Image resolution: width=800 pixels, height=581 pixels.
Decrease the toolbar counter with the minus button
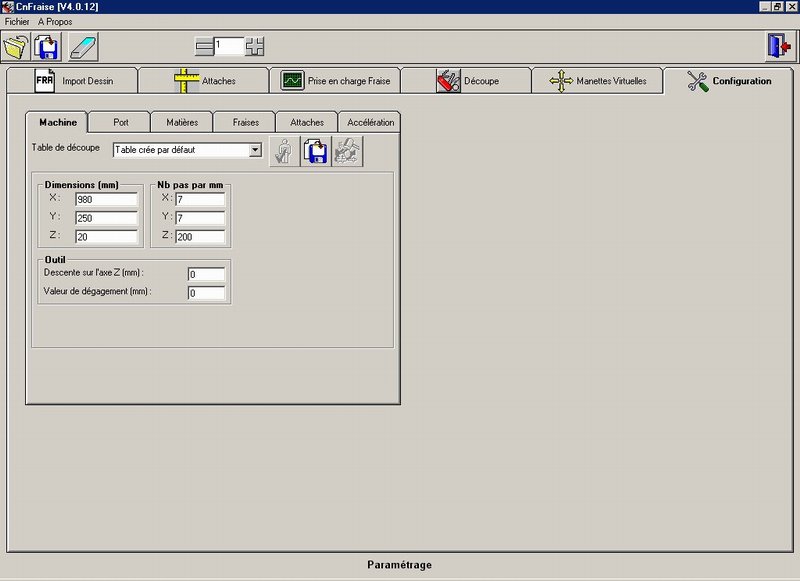(x=204, y=47)
